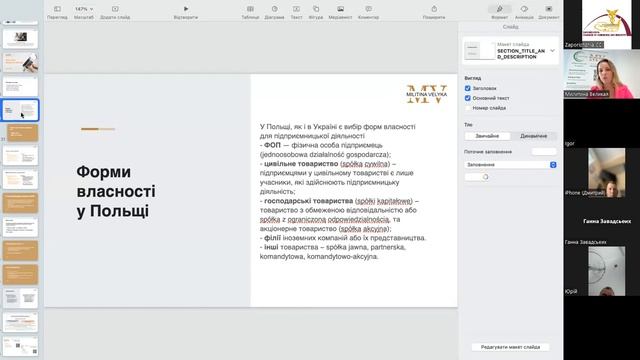This screenshot has height=360, width=640.
Task: Select the orange slide thumbnail below current slide
Action: [23, 133]
